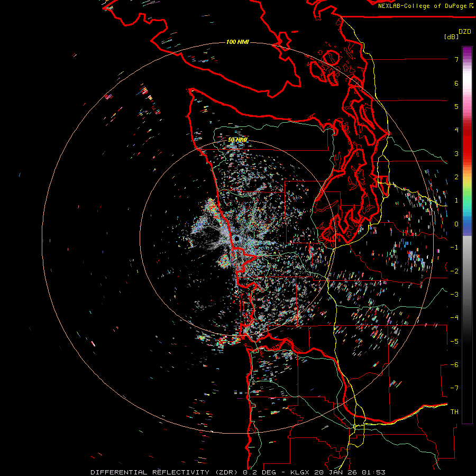
Task: Click the -7 dB tick label
Action: (454, 388)
